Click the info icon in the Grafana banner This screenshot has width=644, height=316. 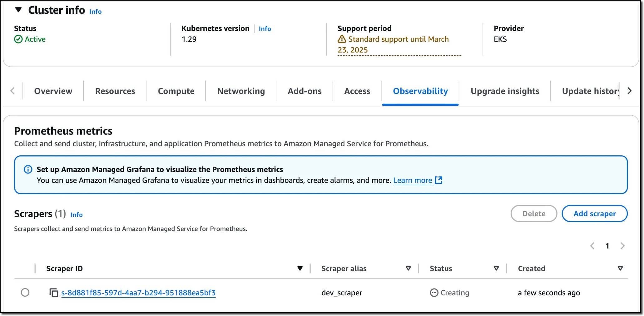pyautogui.click(x=28, y=169)
